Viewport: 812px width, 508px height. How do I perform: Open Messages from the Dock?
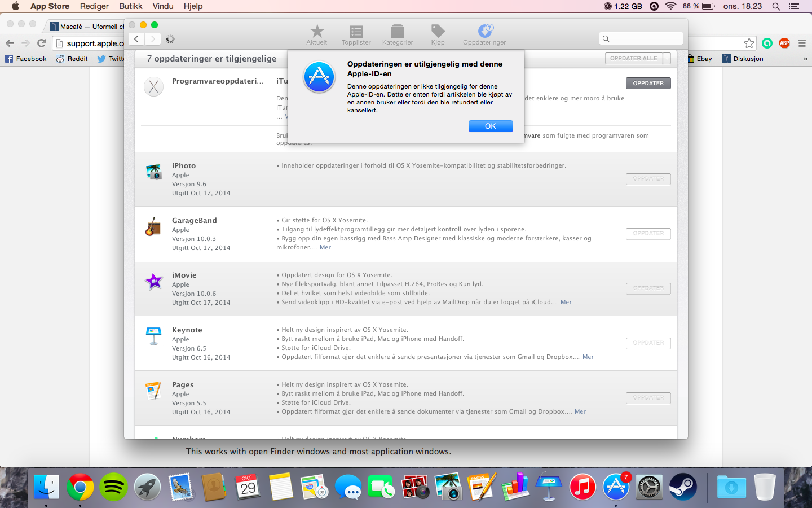point(348,487)
